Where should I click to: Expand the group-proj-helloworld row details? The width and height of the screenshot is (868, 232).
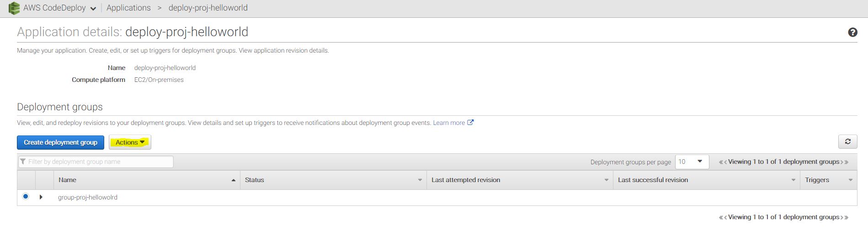click(41, 197)
